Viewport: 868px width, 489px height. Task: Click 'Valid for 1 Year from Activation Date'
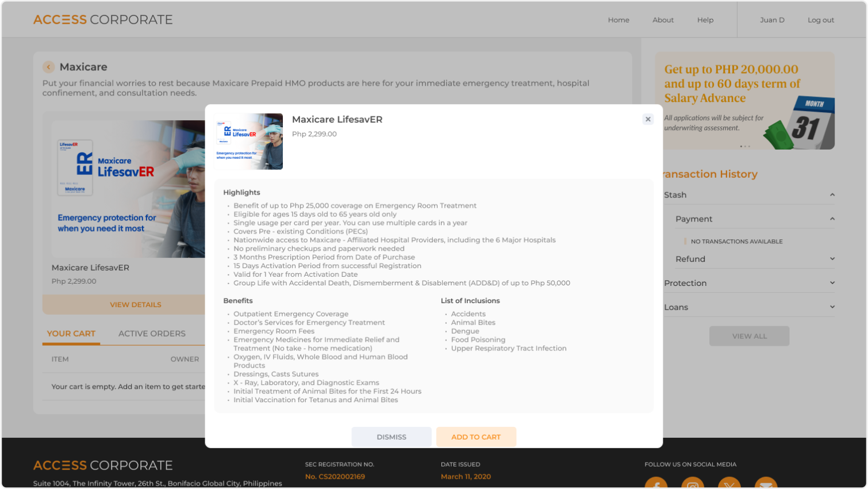(x=295, y=274)
